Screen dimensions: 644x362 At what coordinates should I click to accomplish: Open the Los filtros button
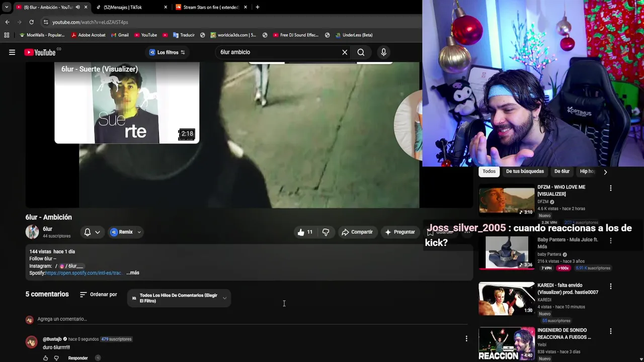coord(167,52)
